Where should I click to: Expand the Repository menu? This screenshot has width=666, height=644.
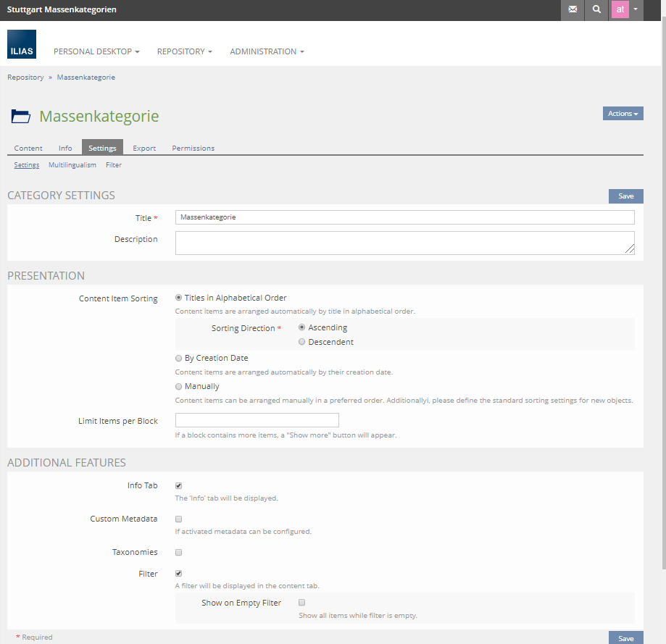coord(185,51)
